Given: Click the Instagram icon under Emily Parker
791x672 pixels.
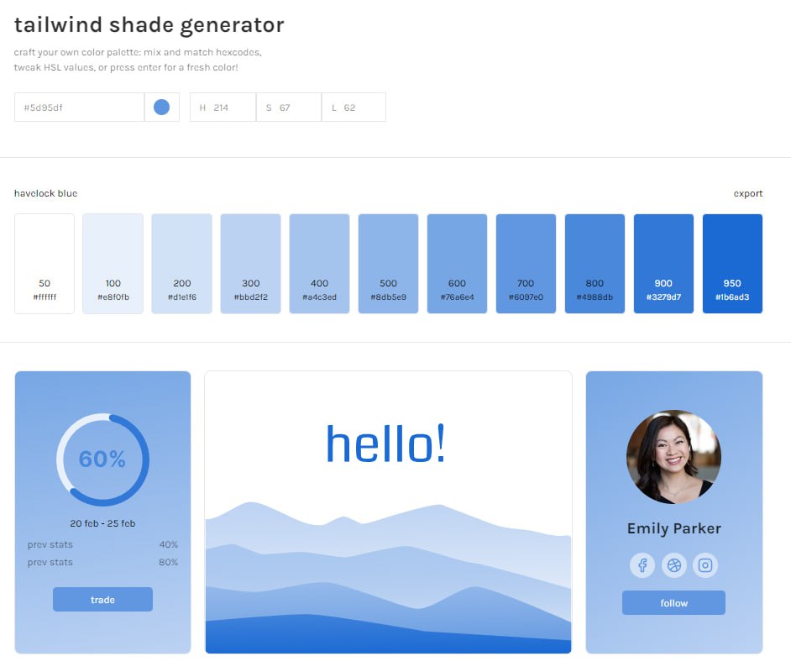Looking at the screenshot, I should 705,565.
